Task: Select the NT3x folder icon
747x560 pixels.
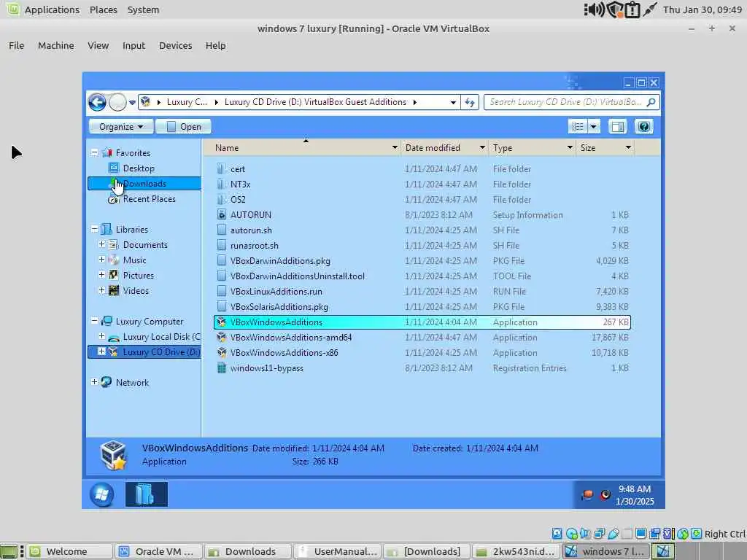Action: (221, 184)
